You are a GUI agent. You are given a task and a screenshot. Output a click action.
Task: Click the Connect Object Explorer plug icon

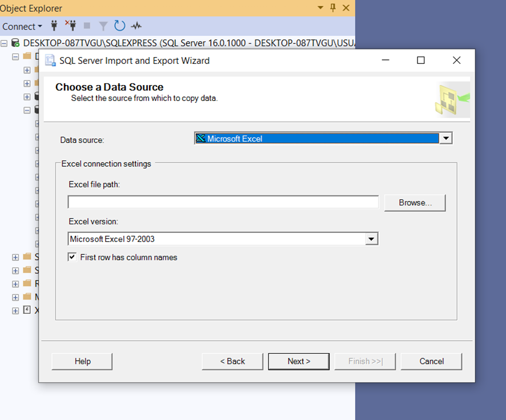tap(54, 26)
